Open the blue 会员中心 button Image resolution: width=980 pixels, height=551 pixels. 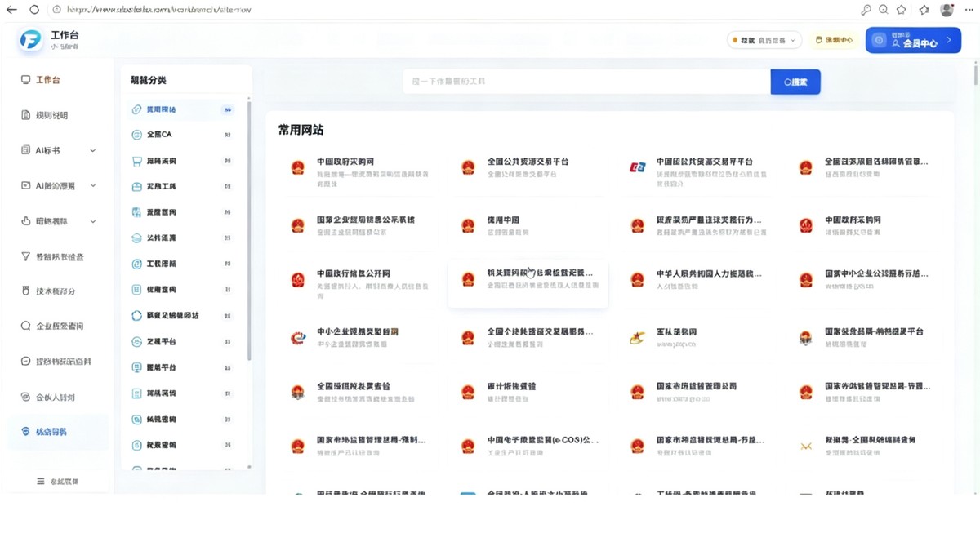pyautogui.click(x=913, y=40)
